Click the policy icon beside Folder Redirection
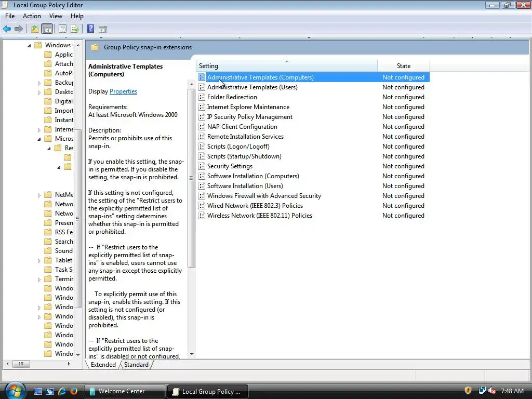Image resolution: width=532 pixels, height=399 pixels. [x=202, y=97]
